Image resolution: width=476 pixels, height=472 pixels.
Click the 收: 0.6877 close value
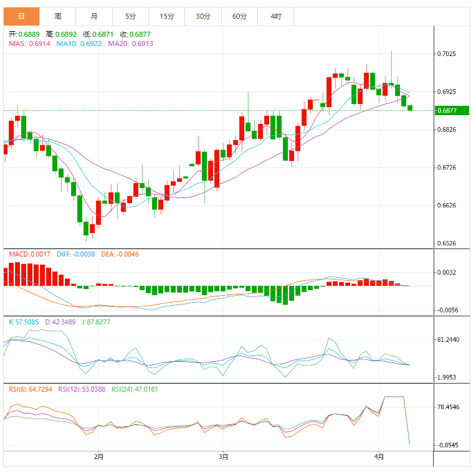point(135,34)
